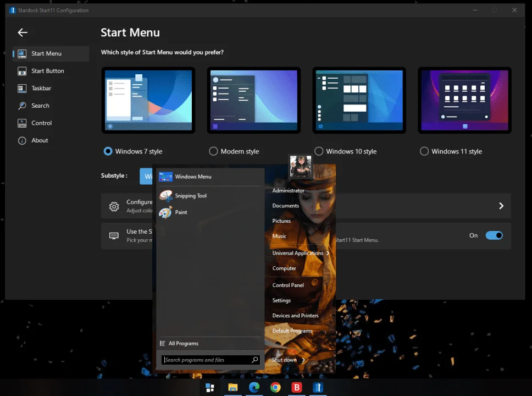Click the Windows Start button on taskbar

pos(210,388)
